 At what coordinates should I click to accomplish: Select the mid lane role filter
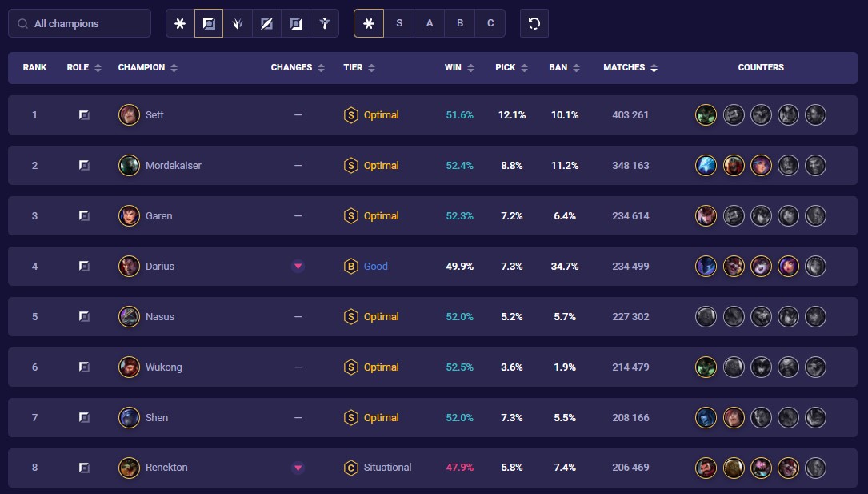coord(266,23)
